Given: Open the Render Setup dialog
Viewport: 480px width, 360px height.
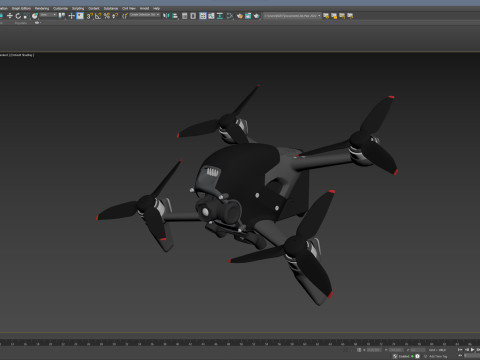Looking at the screenshot, I should (x=240, y=16).
